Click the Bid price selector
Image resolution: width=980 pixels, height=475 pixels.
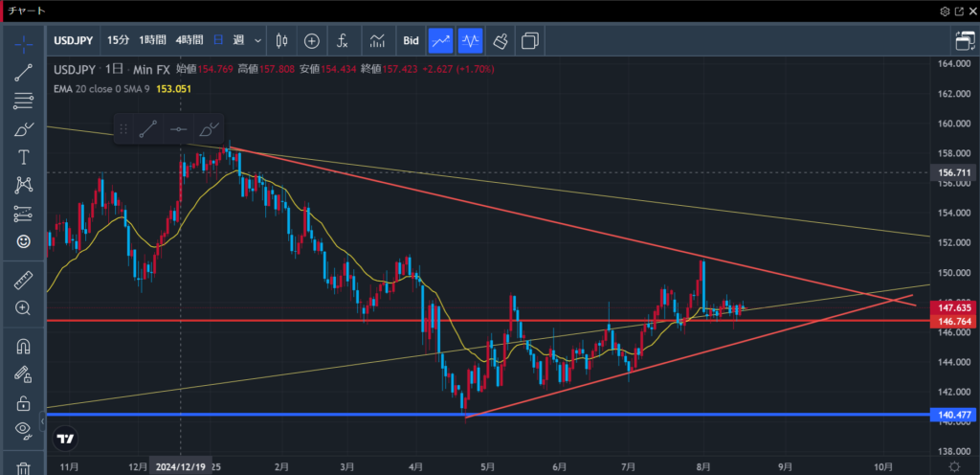point(411,40)
